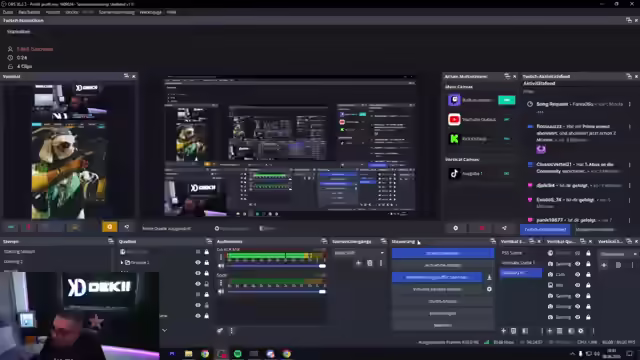The width and height of the screenshot is (640, 360).
Task: Open the scene transition dropdown
Action: click(359, 253)
